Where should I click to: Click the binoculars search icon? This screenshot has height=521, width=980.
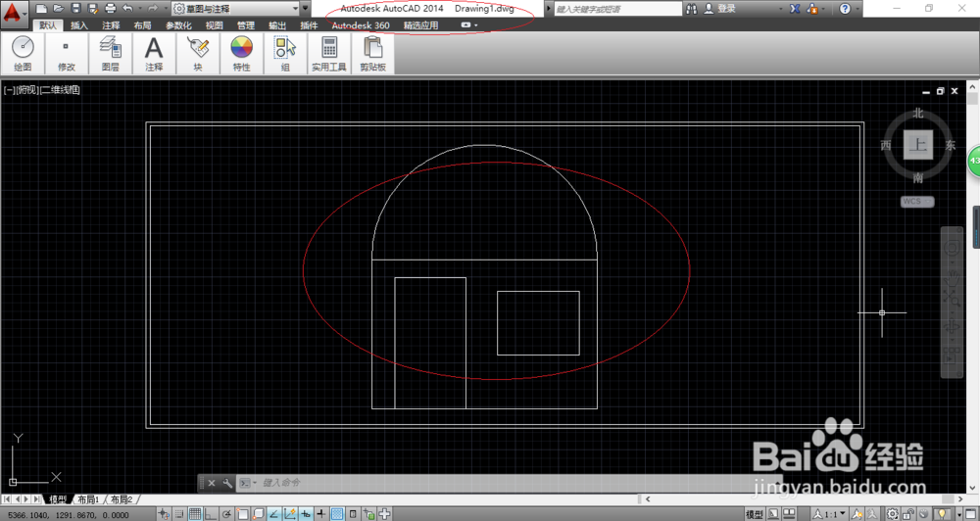coord(691,9)
